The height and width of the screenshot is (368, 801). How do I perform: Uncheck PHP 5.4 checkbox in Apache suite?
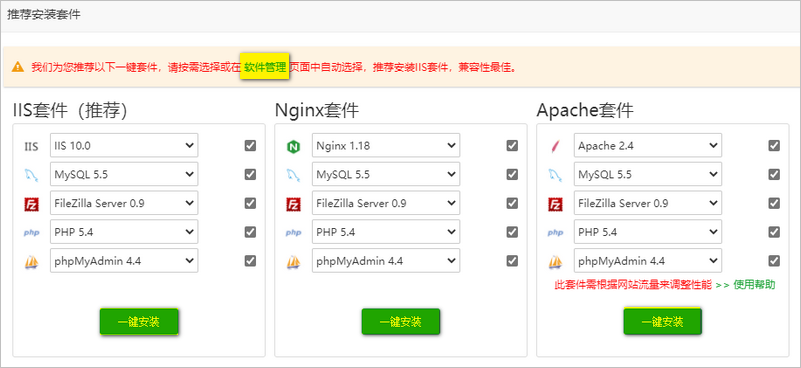[774, 232]
